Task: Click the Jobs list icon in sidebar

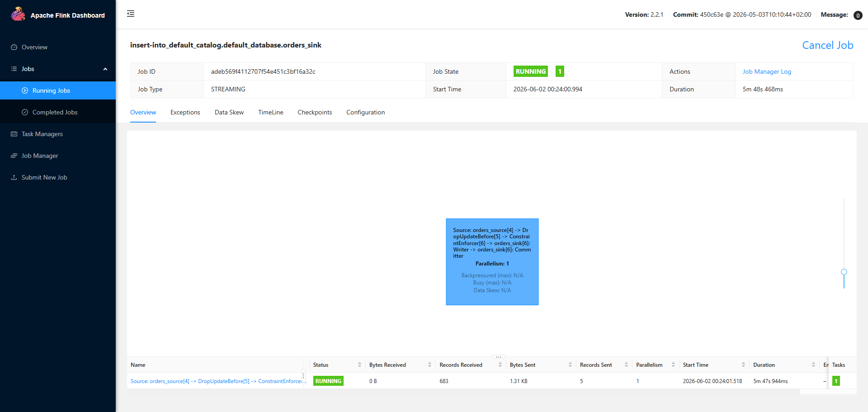Action: coord(14,69)
